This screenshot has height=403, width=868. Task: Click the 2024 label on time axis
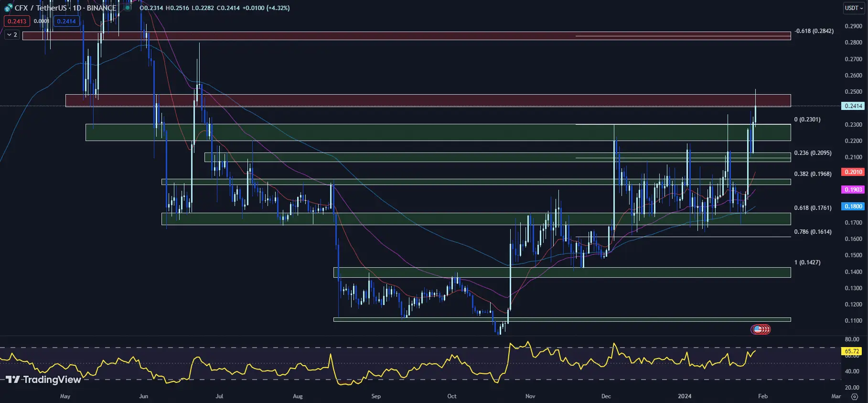[685, 396]
